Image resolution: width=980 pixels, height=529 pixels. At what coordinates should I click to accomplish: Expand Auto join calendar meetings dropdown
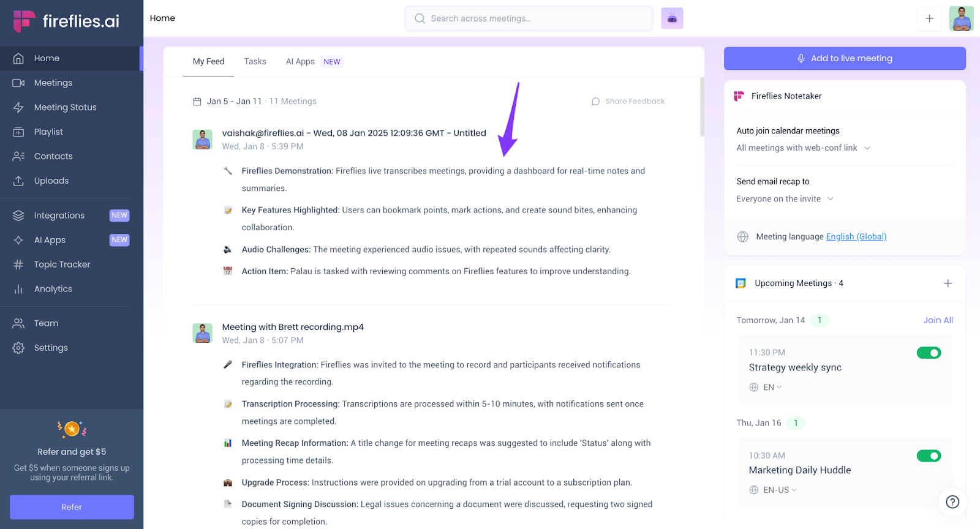[x=803, y=148]
